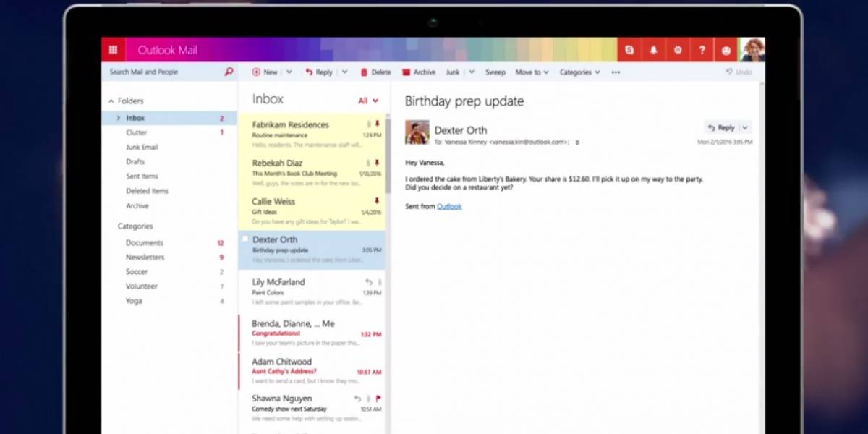Click the red flag on Shawna Nguyen email
This screenshot has width=868, height=434.
378,399
